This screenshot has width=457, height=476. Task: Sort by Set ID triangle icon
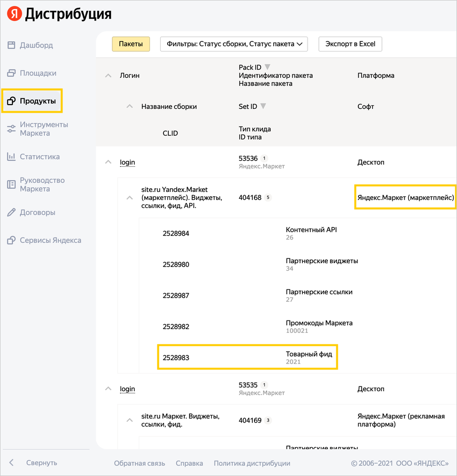click(x=263, y=106)
